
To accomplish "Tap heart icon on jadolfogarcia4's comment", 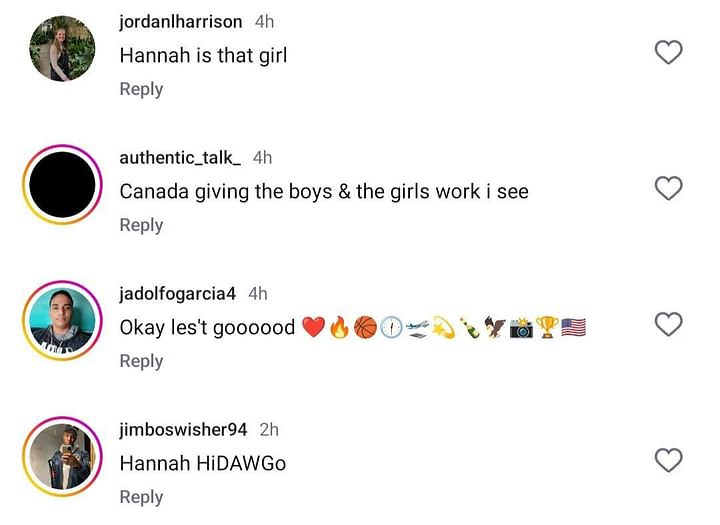I will tap(668, 324).
